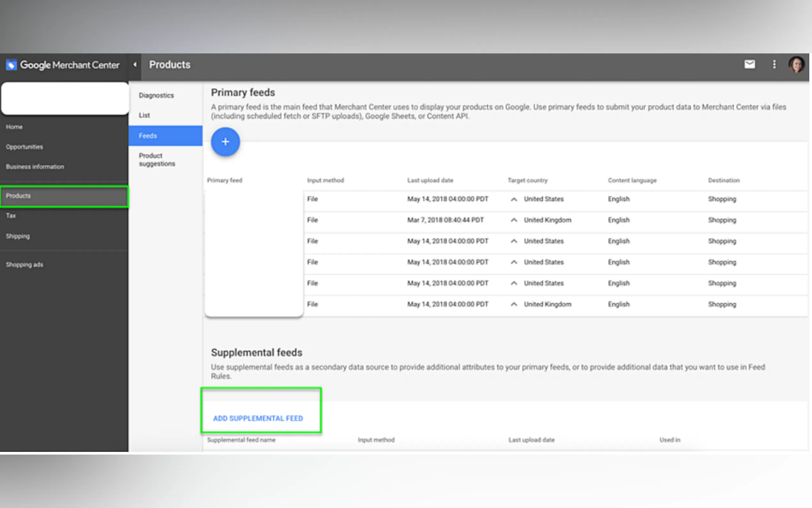Select the Feeds tab
This screenshot has height=508, width=812.
148,136
